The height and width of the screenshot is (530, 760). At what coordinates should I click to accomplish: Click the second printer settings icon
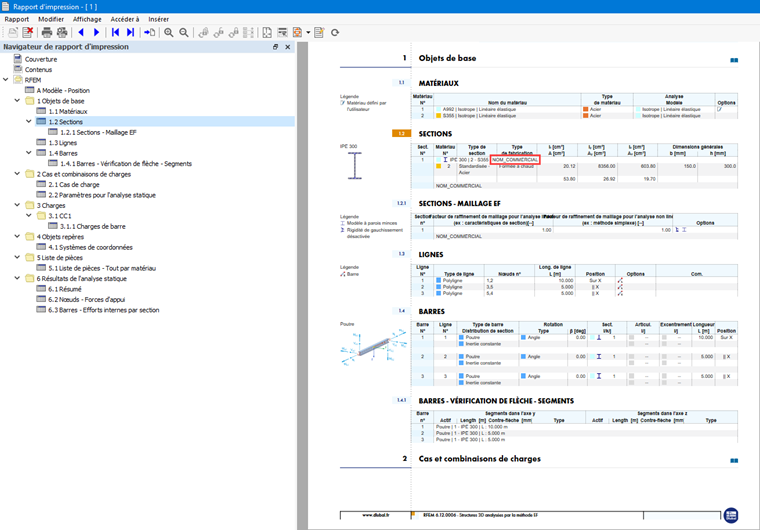(62, 32)
